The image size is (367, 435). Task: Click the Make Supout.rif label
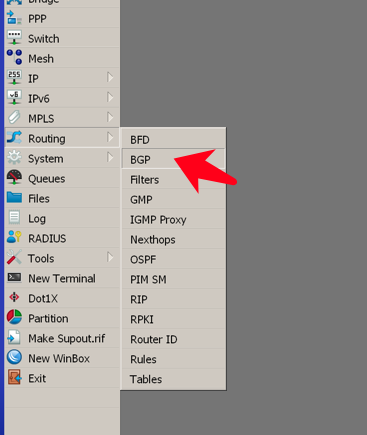[x=67, y=339]
